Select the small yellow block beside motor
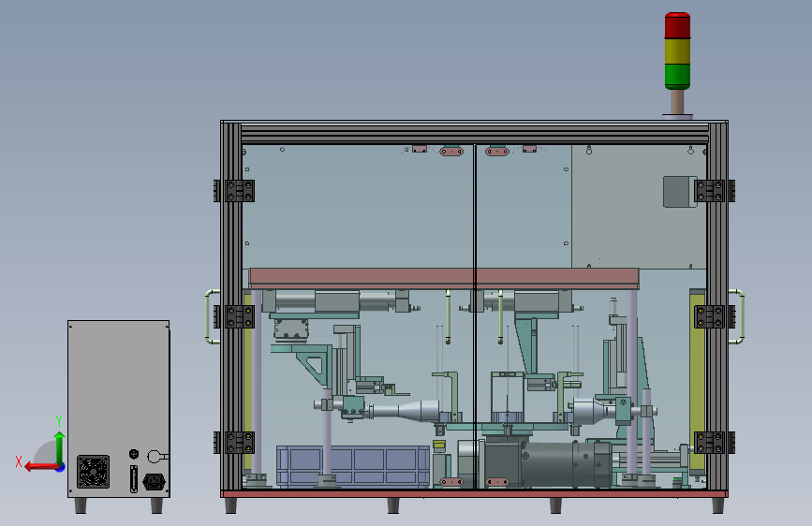 point(439,446)
